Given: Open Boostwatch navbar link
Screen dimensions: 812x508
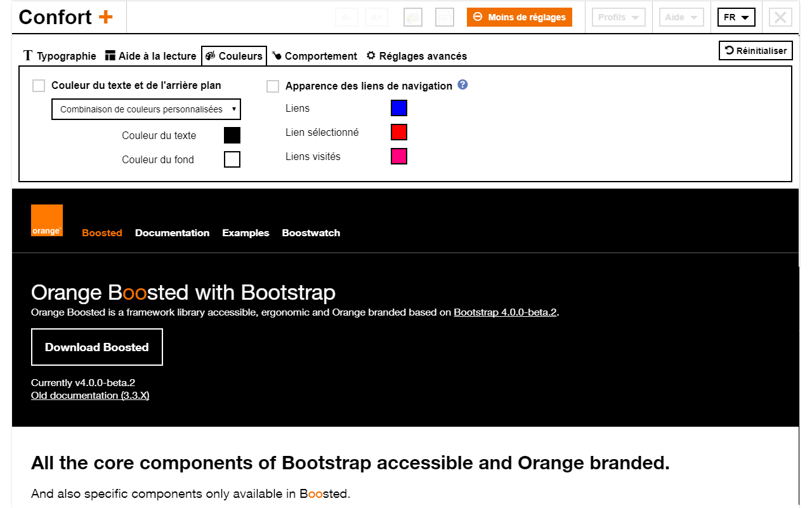Looking at the screenshot, I should pyautogui.click(x=311, y=233).
